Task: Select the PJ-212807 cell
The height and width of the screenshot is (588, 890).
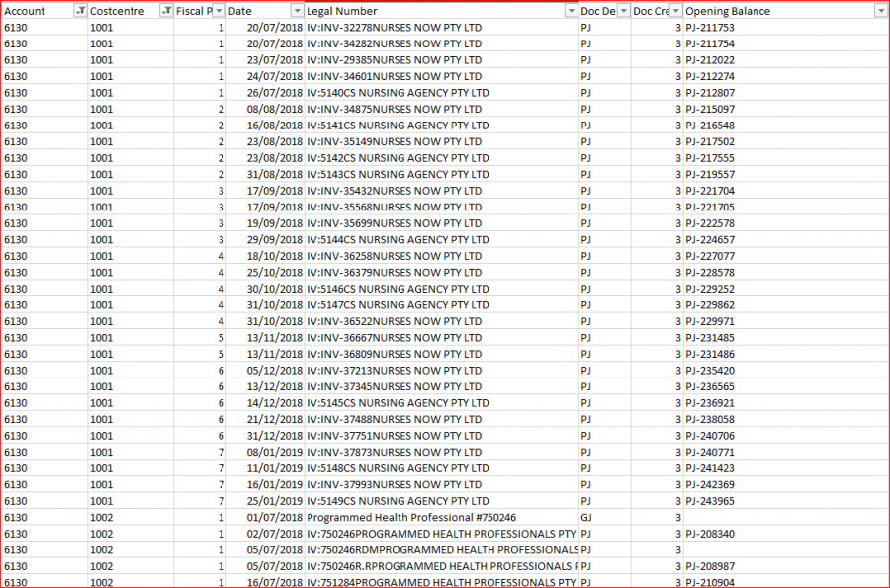Action: pos(785,93)
